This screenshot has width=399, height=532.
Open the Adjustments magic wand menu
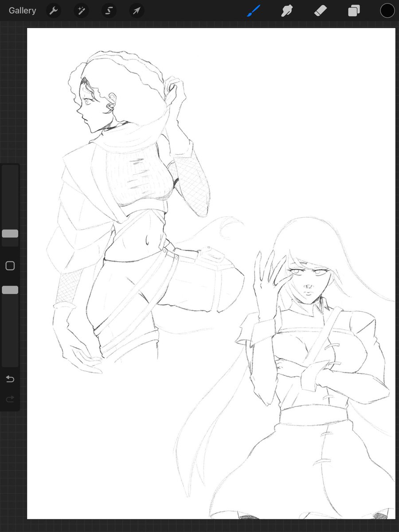[81, 11]
